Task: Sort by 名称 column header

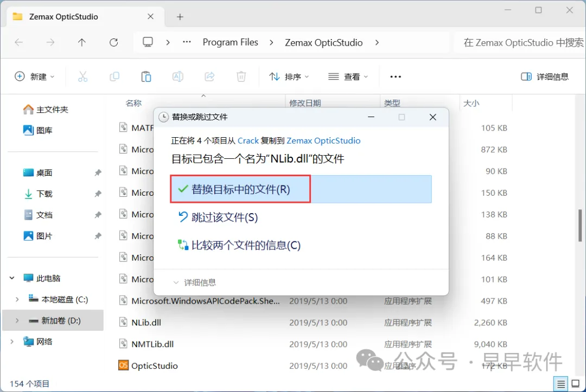Action: point(133,103)
